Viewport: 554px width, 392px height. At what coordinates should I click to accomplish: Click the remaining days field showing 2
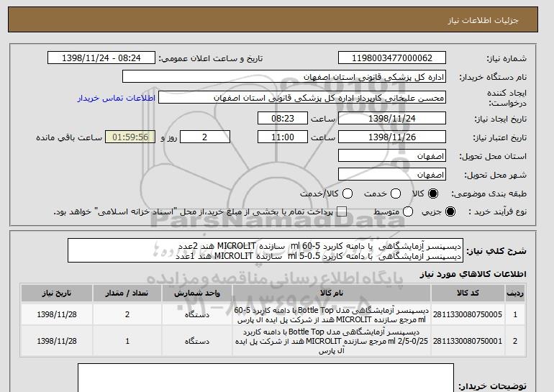point(205,137)
